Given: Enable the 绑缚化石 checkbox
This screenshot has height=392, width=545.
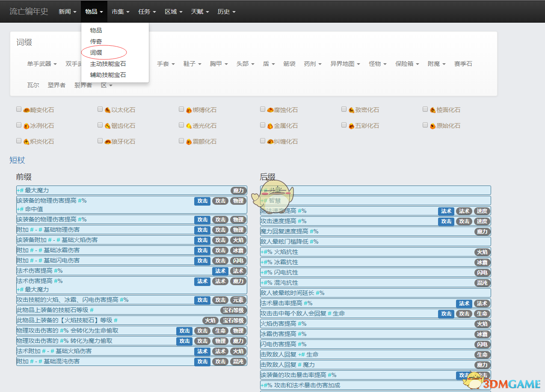Looking at the screenshot, I should coord(181,109).
